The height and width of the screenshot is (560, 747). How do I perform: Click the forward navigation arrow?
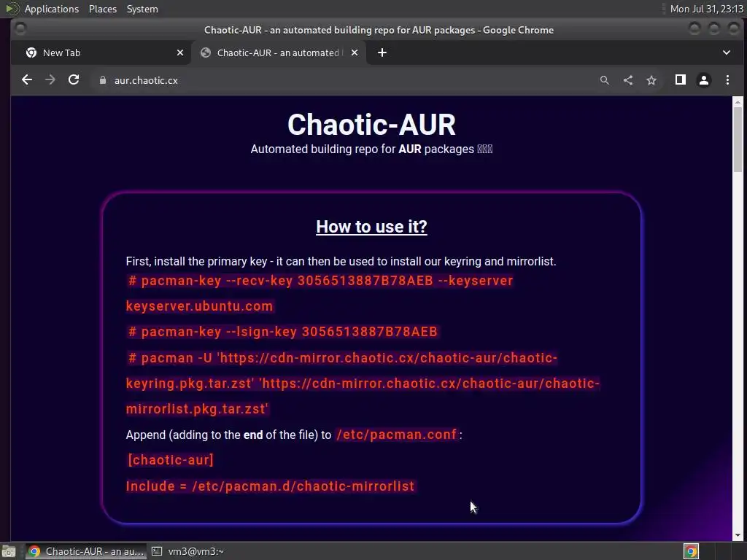pos(50,80)
